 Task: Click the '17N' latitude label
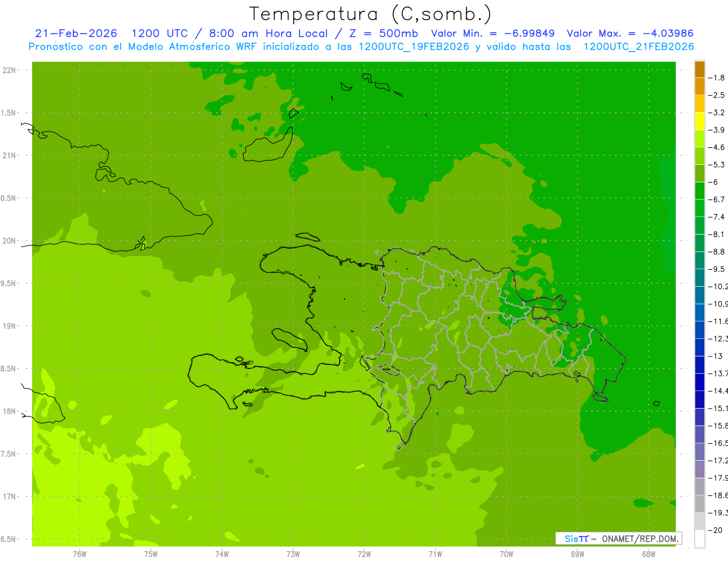[x=8, y=497]
